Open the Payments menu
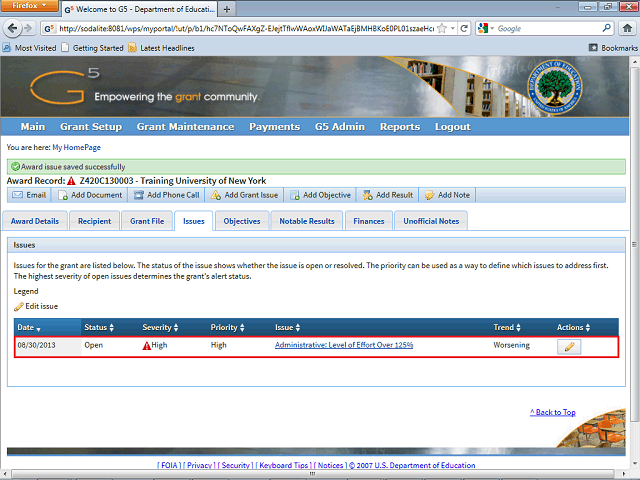 coord(275,127)
